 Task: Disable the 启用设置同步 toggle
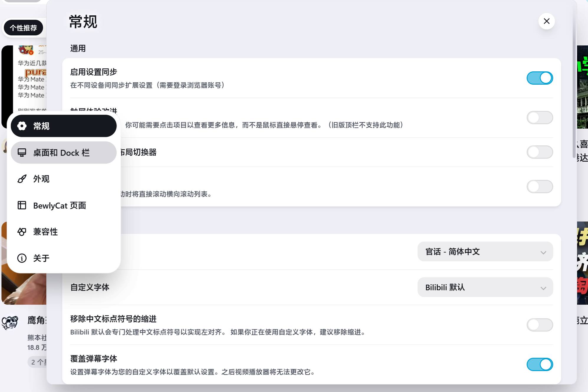coord(540,78)
